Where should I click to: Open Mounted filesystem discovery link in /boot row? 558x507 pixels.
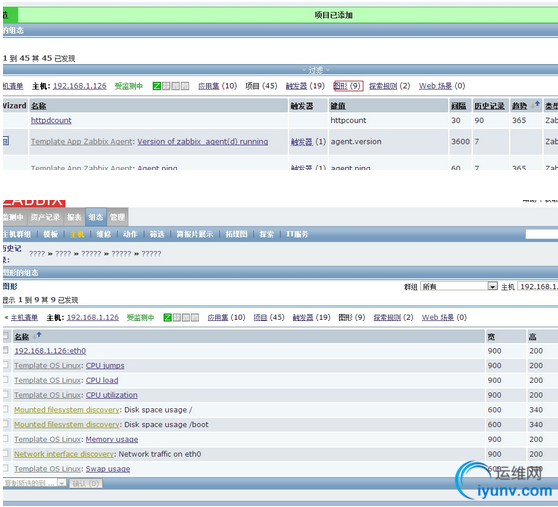pos(67,424)
